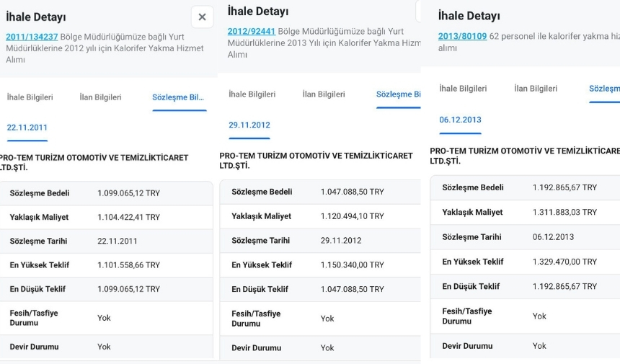Screen dimensions: 620x364
Task: Switch to İlan Bilgileri tab in 2011 tender
Action: (100, 97)
